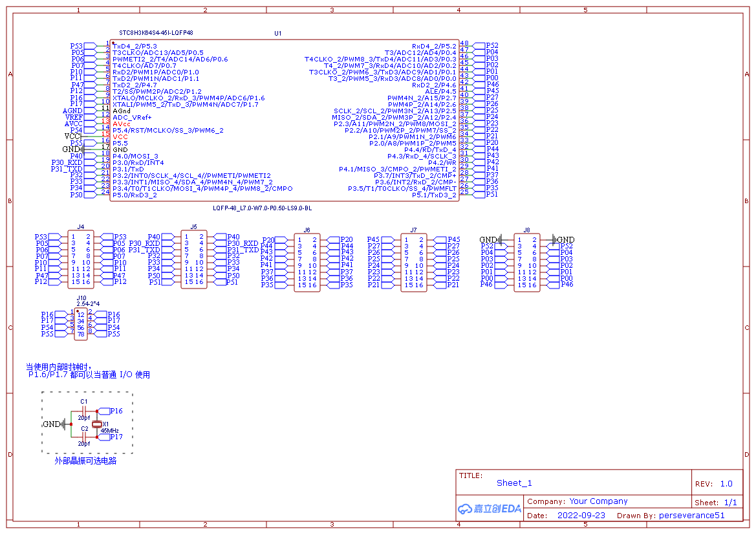Click the P17 net flag in the crystal circuit
Image resolution: width=756 pixels, height=535 pixels.
(x=110, y=437)
